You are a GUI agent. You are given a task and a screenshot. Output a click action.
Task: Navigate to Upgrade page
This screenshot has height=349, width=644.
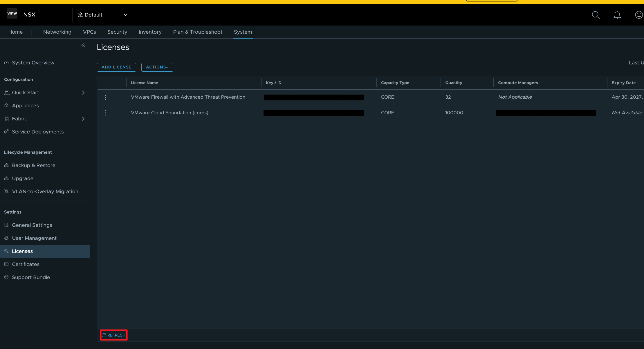[23, 178]
